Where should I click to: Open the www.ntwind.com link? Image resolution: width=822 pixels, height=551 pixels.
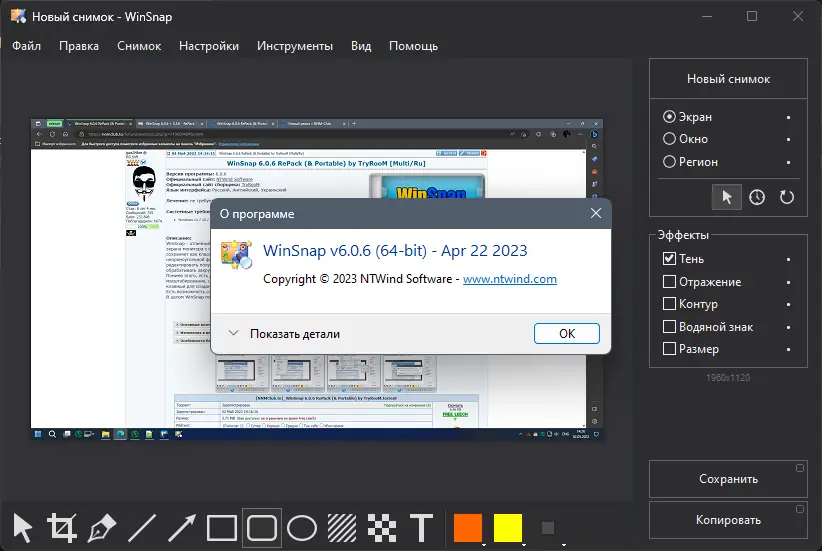(x=510, y=279)
